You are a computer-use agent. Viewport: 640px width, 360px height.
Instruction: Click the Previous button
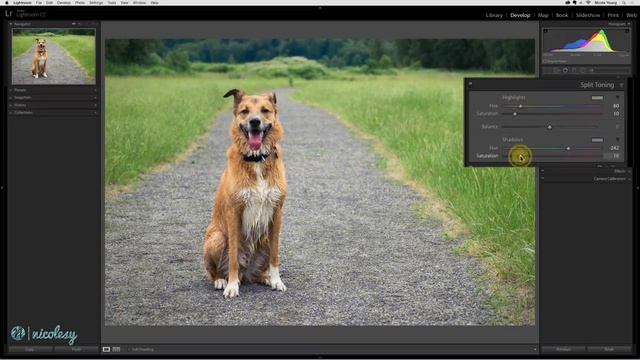coord(563,349)
